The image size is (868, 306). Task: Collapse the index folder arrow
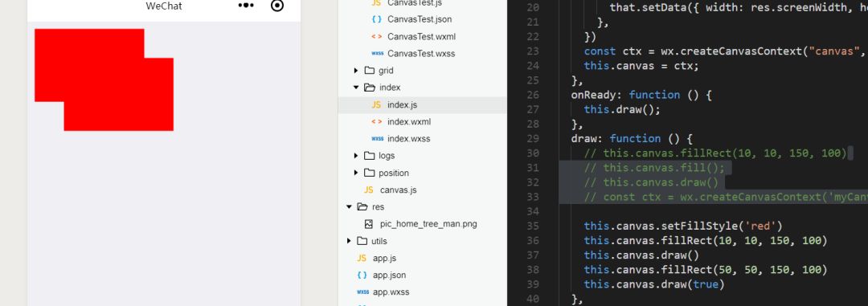pos(356,88)
